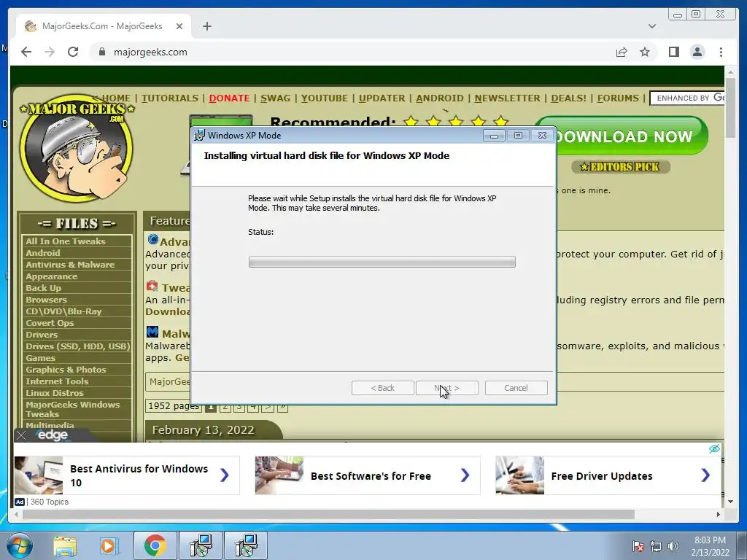Image resolution: width=747 pixels, height=560 pixels.
Task: Open the Appearance files category
Action: [x=52, y=276]
